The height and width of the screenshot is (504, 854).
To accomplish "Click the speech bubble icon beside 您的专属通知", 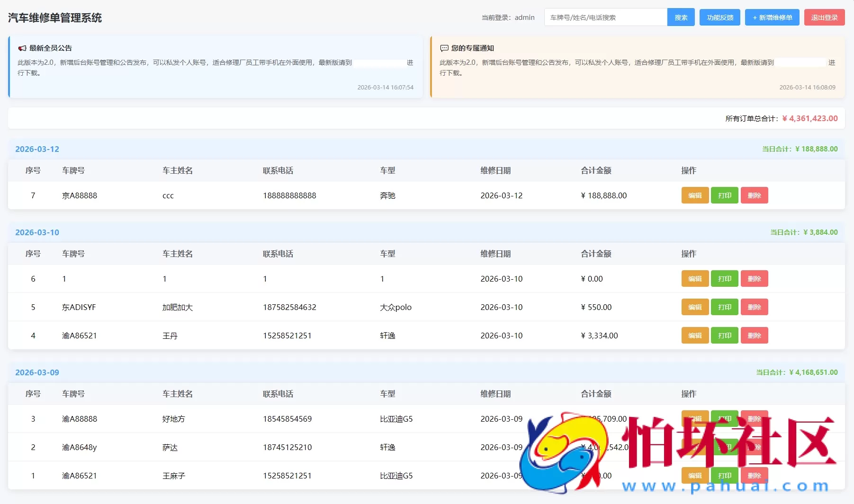I will [x=443, y=48].
